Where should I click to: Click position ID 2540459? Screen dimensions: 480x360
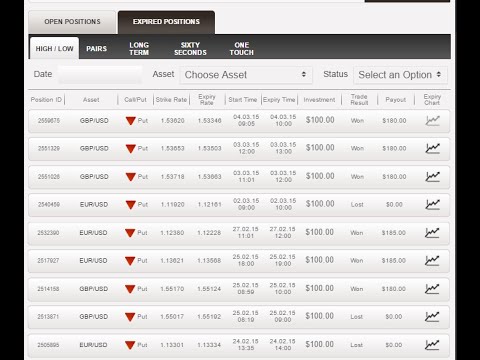click(x=49, y=205)
